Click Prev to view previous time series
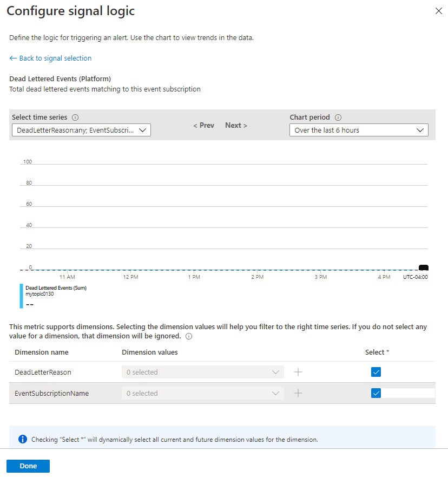This screenshot has height=477, width=448. [x=203, y=125]
